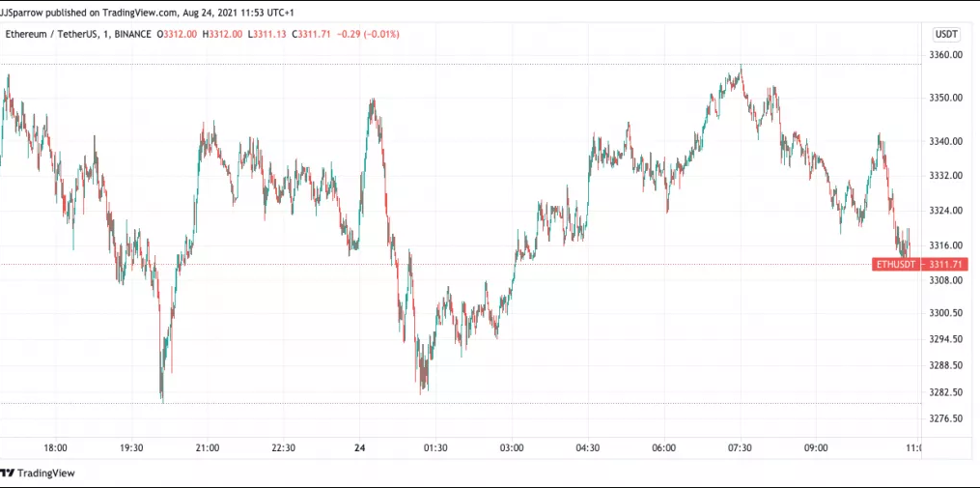Click the closing price C3311.71 value

coord(311,35)
